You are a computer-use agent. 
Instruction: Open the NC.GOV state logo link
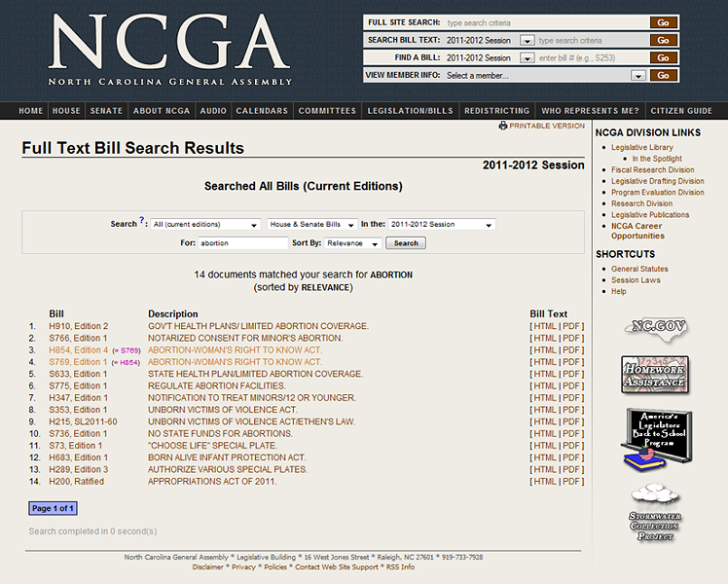[x=655, y=329]
